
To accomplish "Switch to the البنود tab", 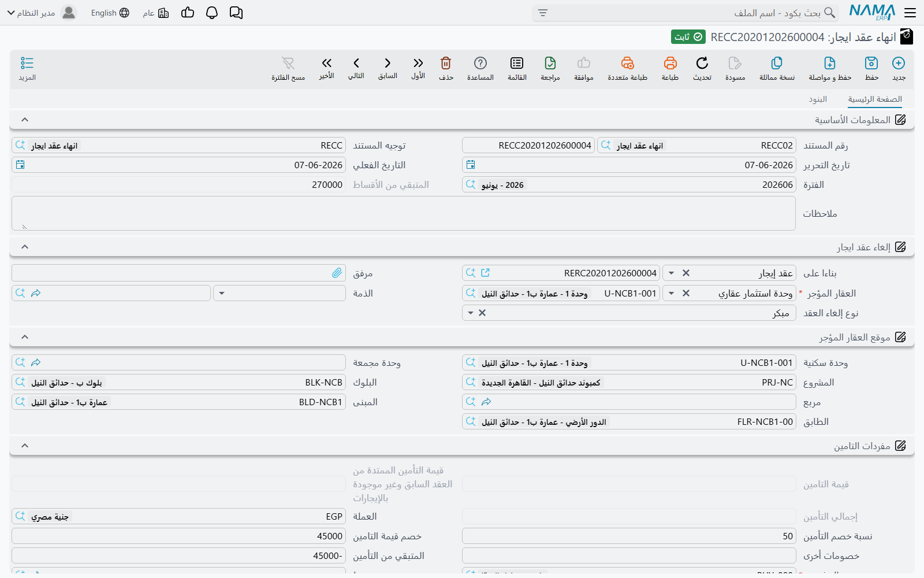I will coord(818,99).
